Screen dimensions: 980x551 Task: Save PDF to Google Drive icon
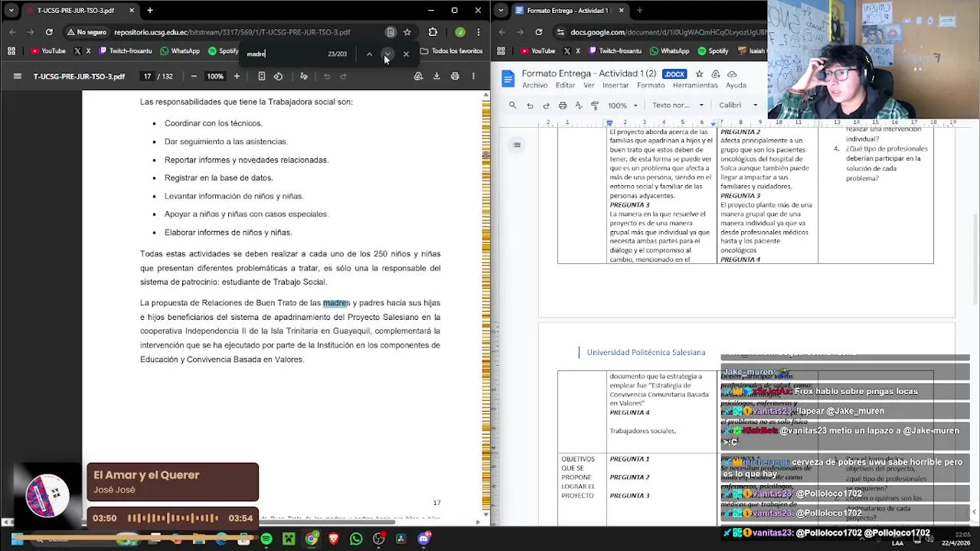(x=418, y=77)
